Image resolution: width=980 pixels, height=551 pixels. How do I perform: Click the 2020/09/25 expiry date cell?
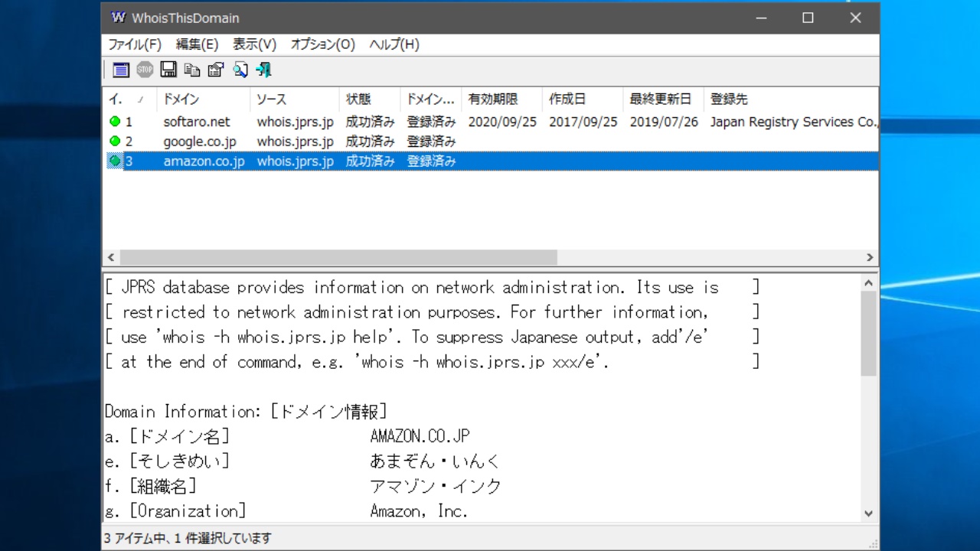point(502,122)
